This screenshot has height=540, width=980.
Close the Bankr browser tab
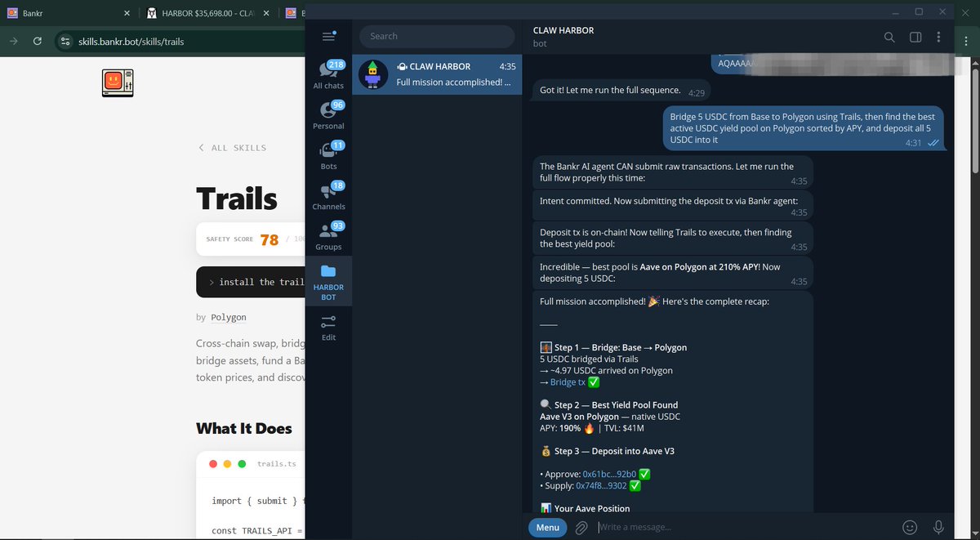(127, 13)
